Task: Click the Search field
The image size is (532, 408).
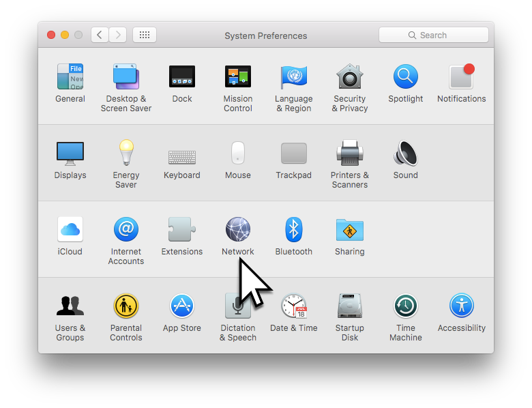Action: point(434,35)
